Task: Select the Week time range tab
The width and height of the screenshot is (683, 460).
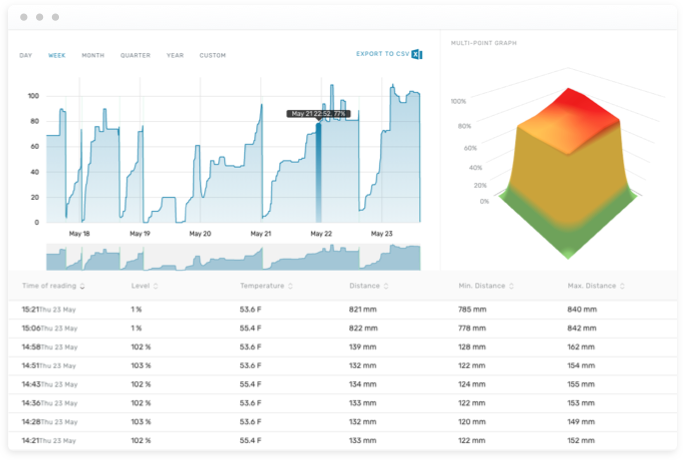Action: click(57, 55)
